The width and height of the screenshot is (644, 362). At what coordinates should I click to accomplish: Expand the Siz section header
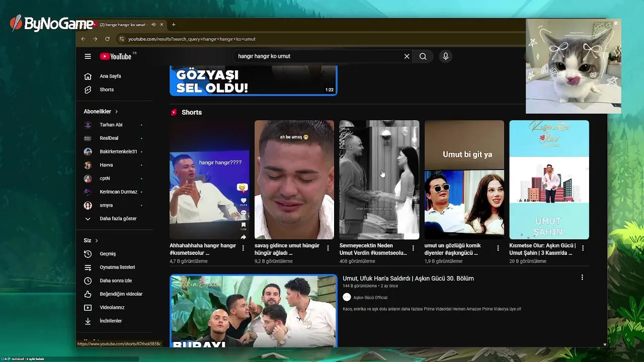point(91,240)
